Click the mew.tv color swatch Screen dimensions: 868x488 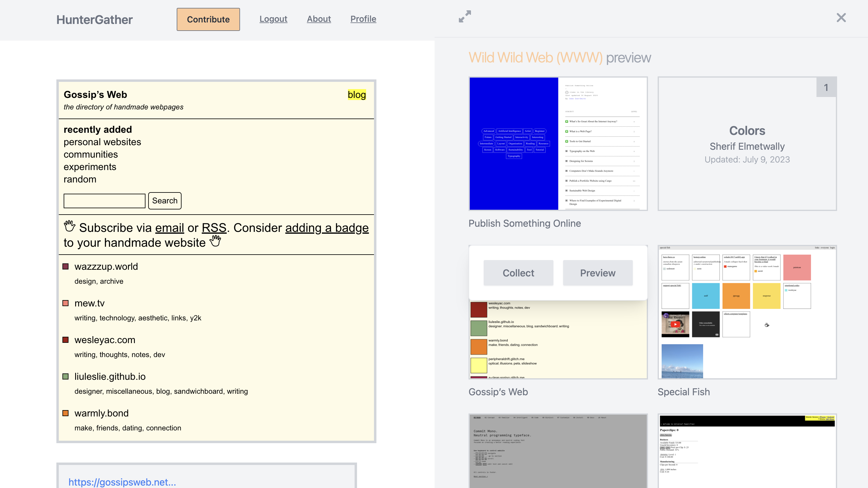click(66, 303)
